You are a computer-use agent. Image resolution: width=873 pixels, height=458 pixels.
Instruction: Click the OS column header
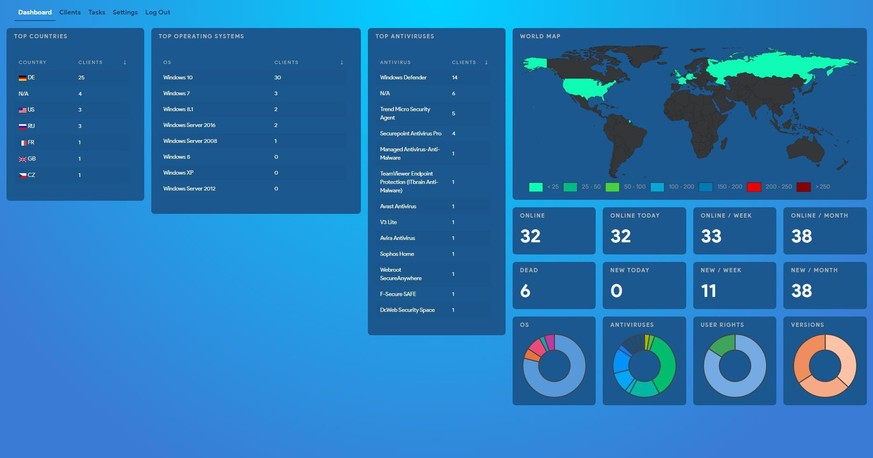(x=167, y=62)
